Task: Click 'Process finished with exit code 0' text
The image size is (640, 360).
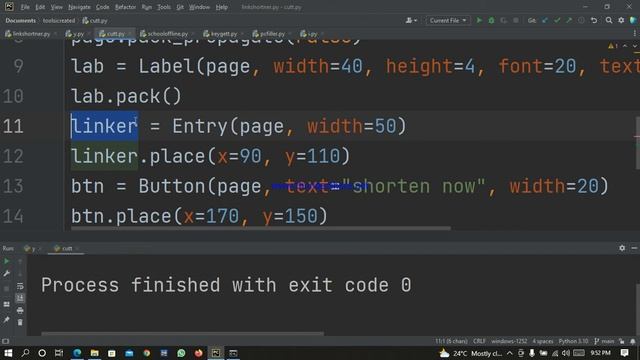Action: pyautogui.click(x=226, y=285)
